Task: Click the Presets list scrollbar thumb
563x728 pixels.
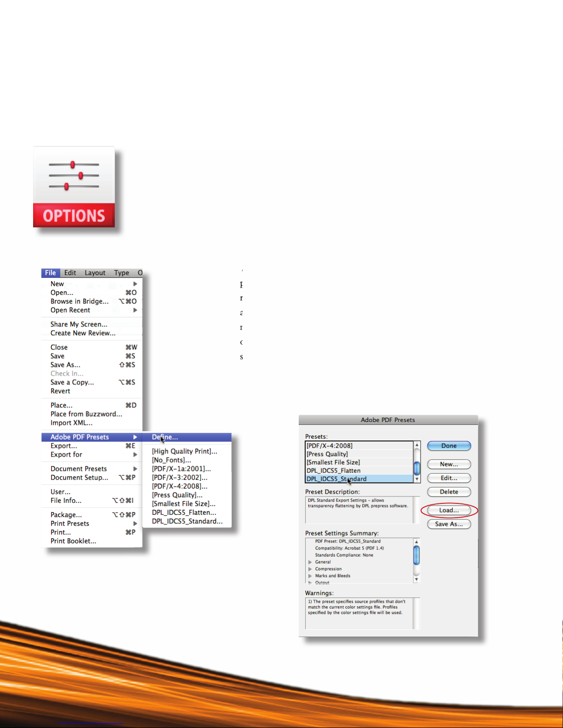Action: click(417, 468)
